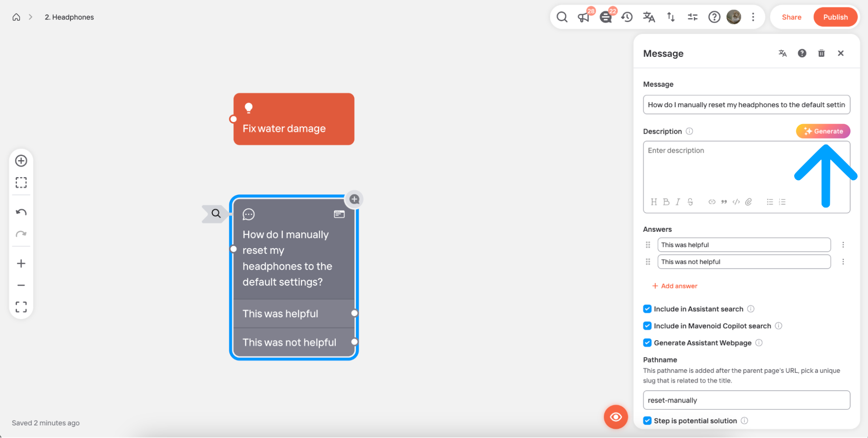The width and height of the screenshot is (868, 438).
Task: Zoom in on the canvas
Action: point(21,263)
